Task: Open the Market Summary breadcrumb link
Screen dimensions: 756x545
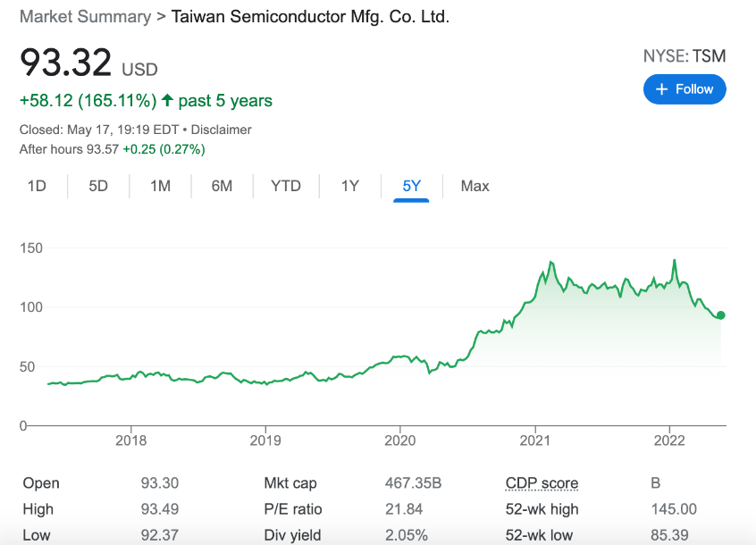Action: 85,17
